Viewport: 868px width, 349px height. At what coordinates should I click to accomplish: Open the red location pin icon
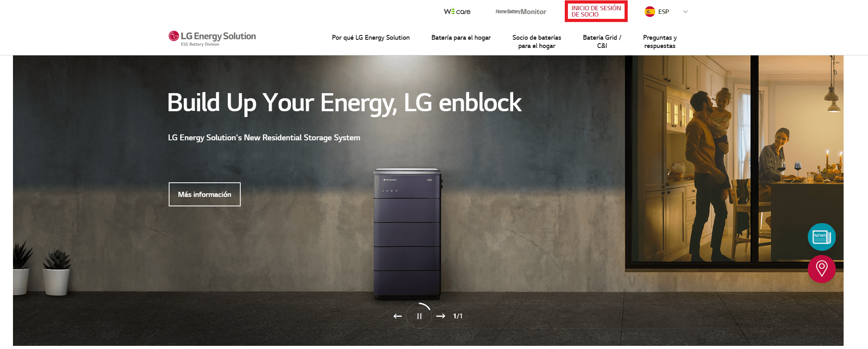822,269
